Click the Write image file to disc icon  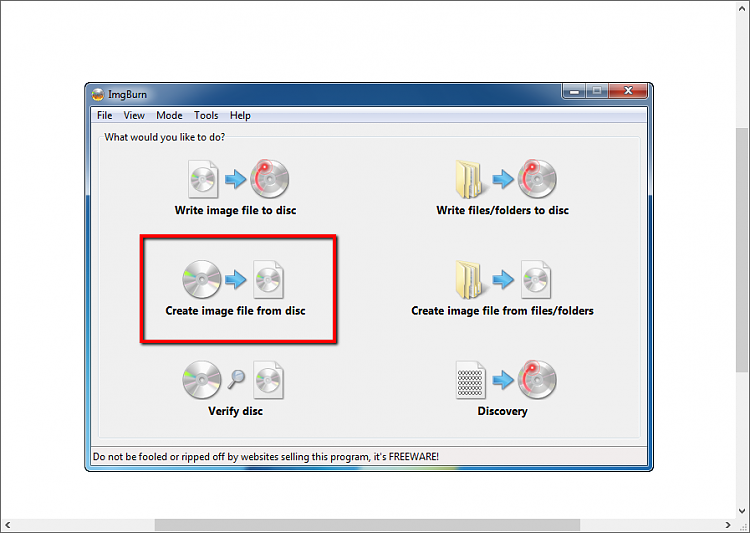[238, 179]
